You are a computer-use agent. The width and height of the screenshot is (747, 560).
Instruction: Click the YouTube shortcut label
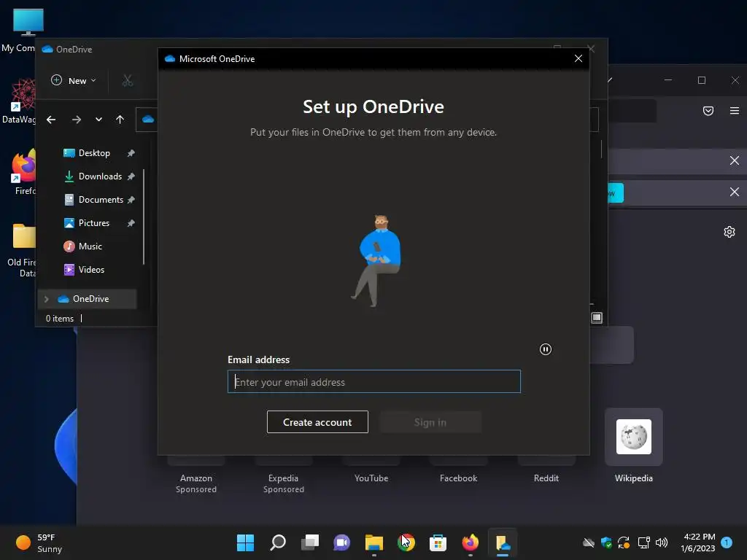371,478
